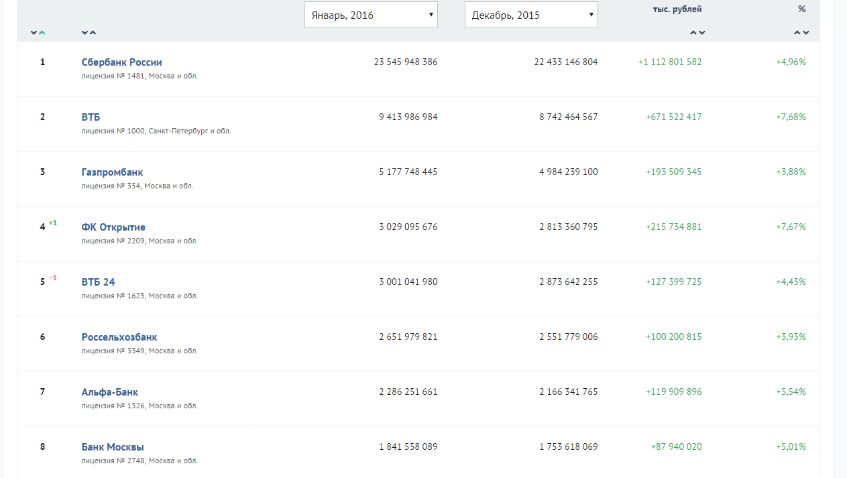Open Сбербанк России bank page
This screenshot has height=478, width=847.
click(122, 62)
